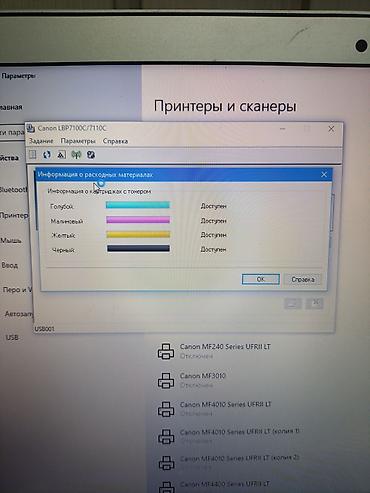
Task: Click the blue refresh arrows toolbar icon
Action: 47,155
